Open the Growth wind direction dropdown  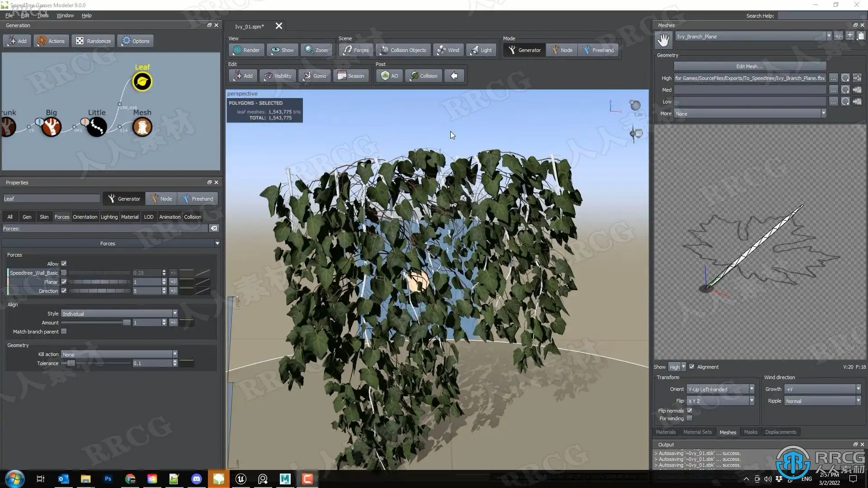click(823, 389)
